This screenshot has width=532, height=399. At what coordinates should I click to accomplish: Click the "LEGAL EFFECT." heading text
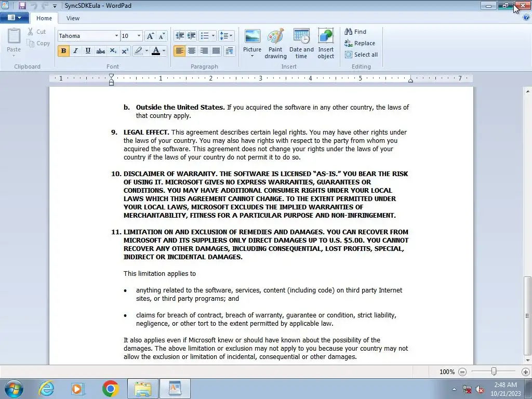[146, 132]
